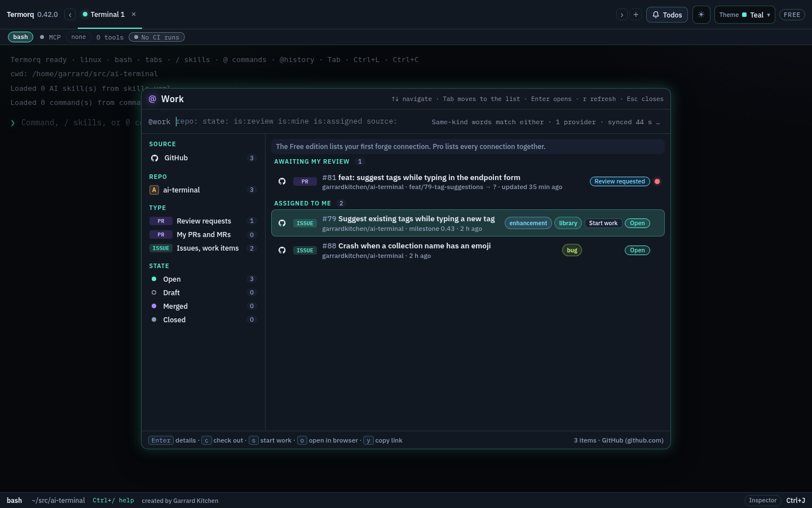Click the Open status badge on #88
The width and height of the screenshot is (812, 508).
[x=637, y=250]
